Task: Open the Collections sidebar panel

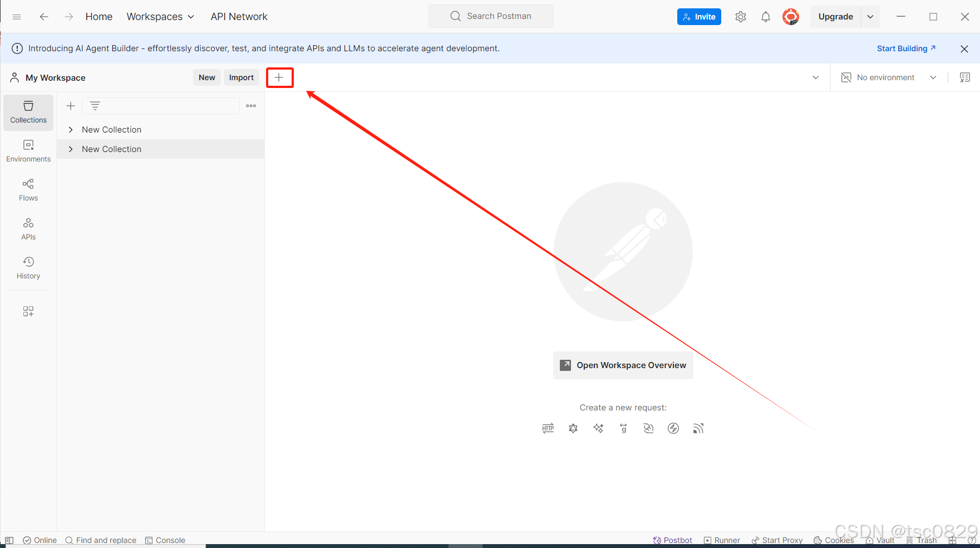Action: (x=28, y=112)
